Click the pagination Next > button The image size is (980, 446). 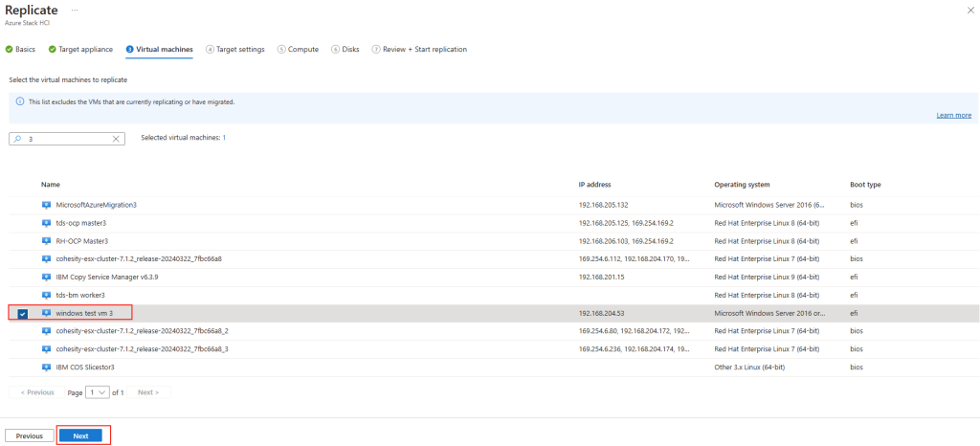click(148, 392)
